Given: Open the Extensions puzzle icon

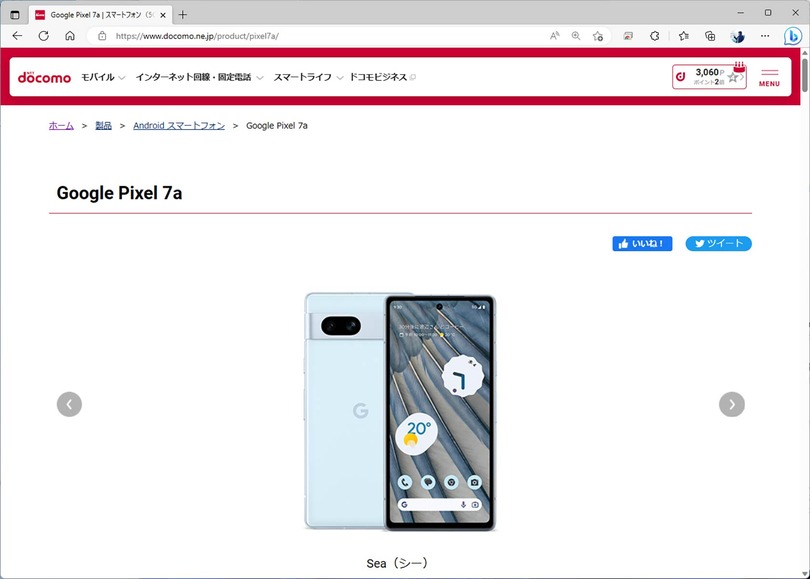Looking at the screenshot, I should pyautogui.click(x=655, y=35).
